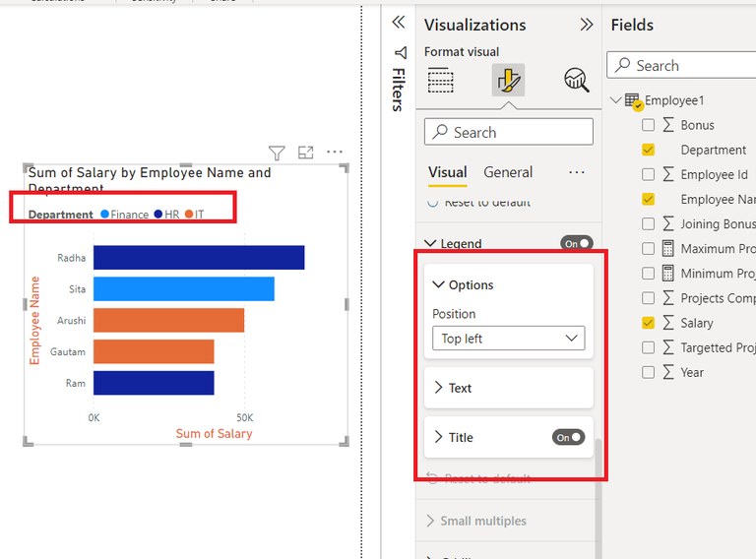The width and height of the screenshot is (756, 559).
Task: Click in the Fields search box
Action: (682, 65)
